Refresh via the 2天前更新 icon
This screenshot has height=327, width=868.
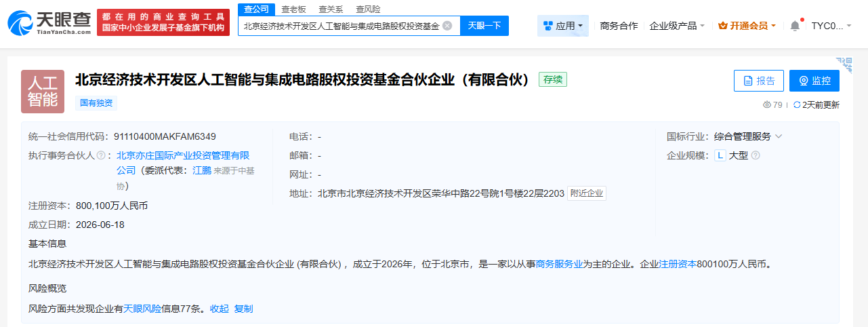point(797,104)
